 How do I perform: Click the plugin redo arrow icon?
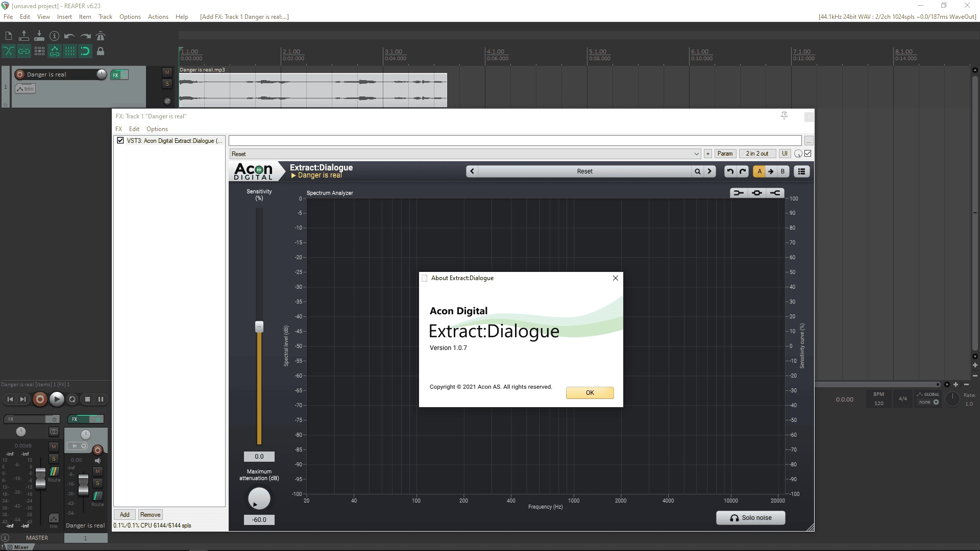[743, 171]
